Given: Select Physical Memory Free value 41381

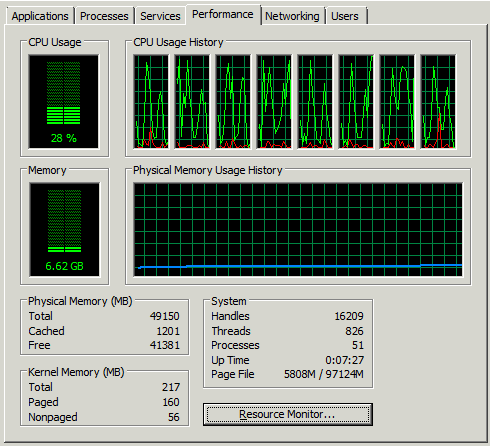Looking at the screenshot, I should pyautogui.click(x=165, y=345).
